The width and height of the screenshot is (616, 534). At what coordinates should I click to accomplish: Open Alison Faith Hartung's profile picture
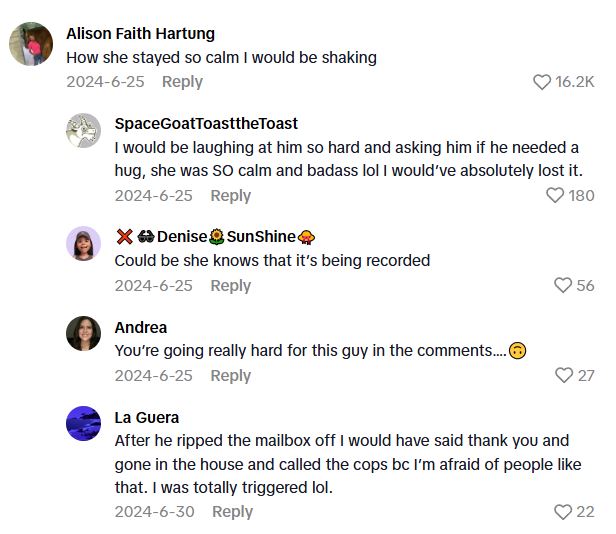tap(31, 45)
